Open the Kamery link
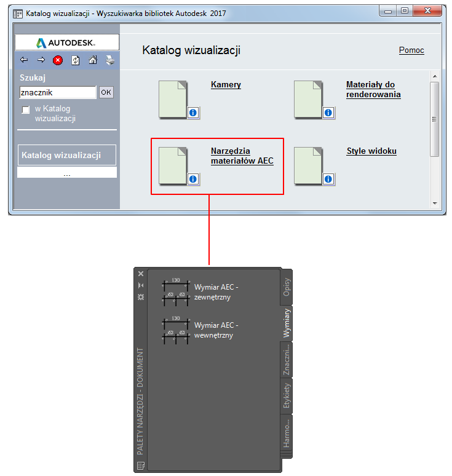 pos(226,84)
